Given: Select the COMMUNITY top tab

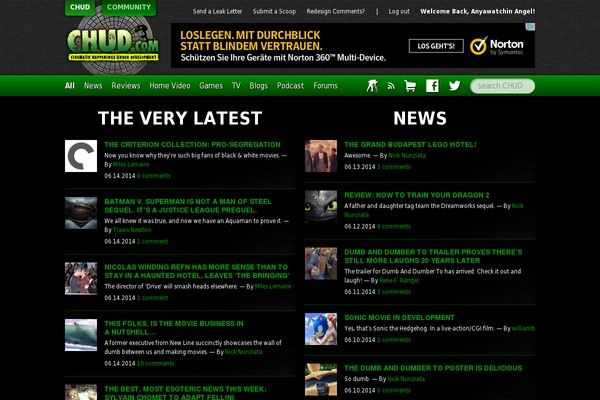Looking at the screenshot, I should click(129, 7).
